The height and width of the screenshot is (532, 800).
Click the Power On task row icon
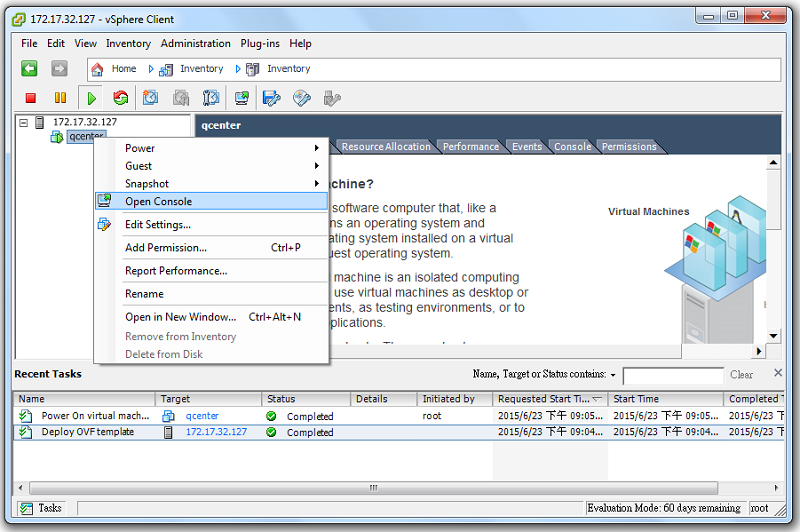pyautogui.click(x=26, y=416)
